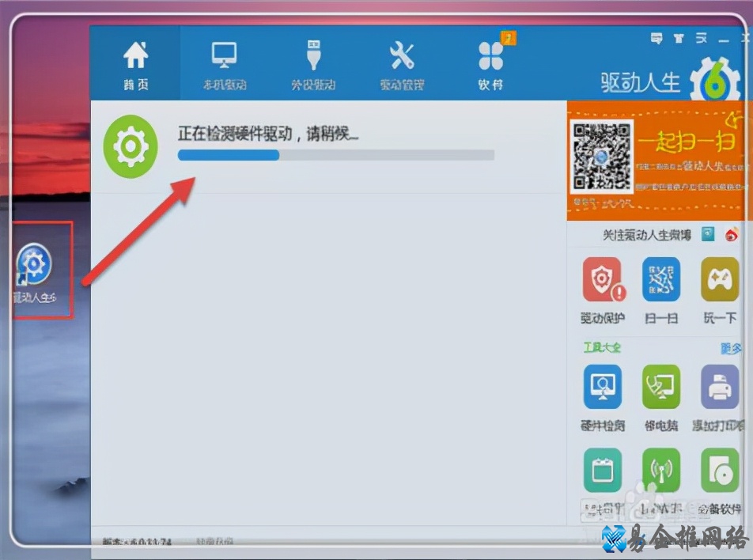Open the WiFi hotspot tool icon
This screenshot has width=753, height=560.
click(x=660, y=469)
